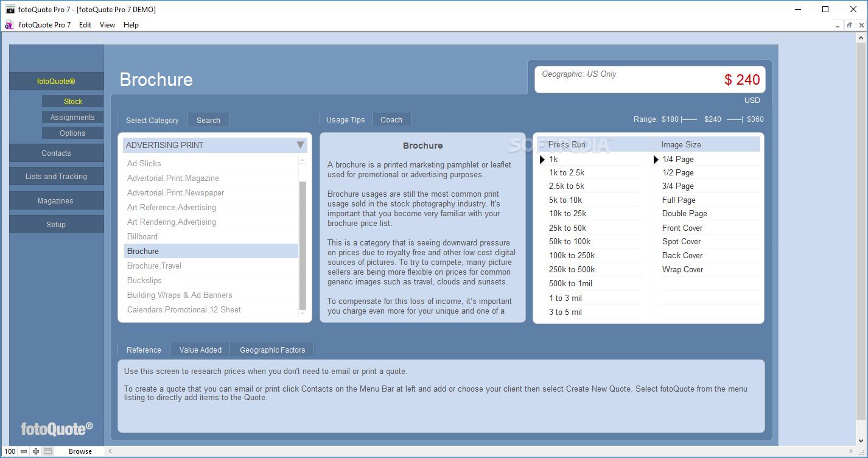868x458 pixels.
Task: Select the highlighted Brochure category row
Action: (x=211, y=251)
